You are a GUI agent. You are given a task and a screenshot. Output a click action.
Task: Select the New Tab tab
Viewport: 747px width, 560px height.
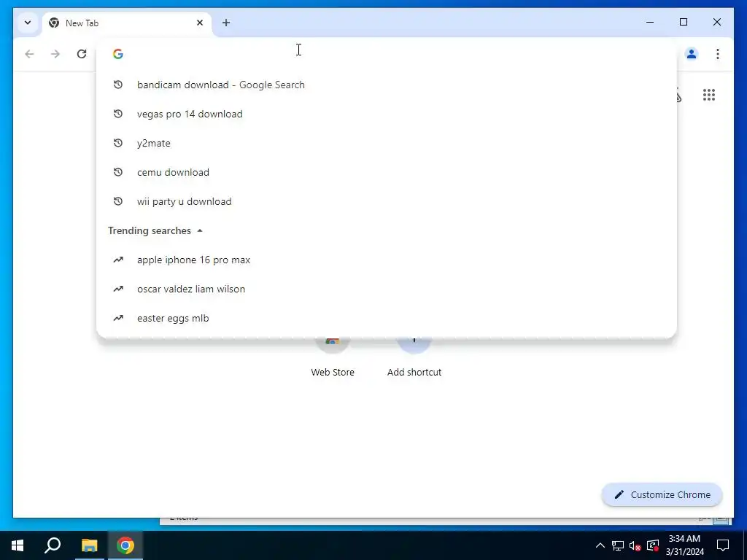click(127, 23)
